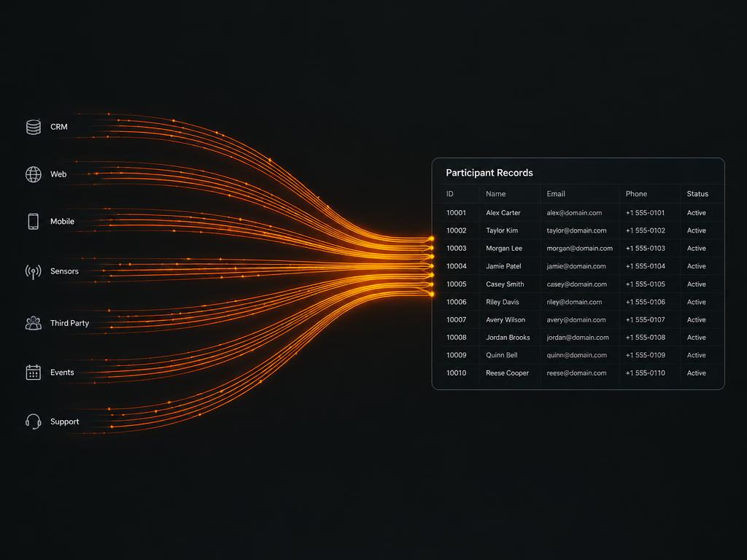Select the Third Party people icon

click(34, 323)
